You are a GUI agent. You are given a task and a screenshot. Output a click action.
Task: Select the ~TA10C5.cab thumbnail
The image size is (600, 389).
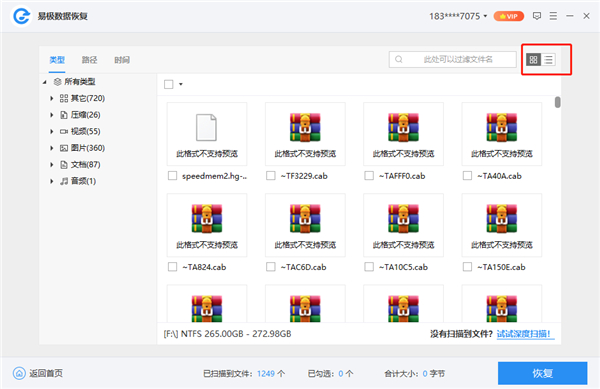(x=404, y=225)
